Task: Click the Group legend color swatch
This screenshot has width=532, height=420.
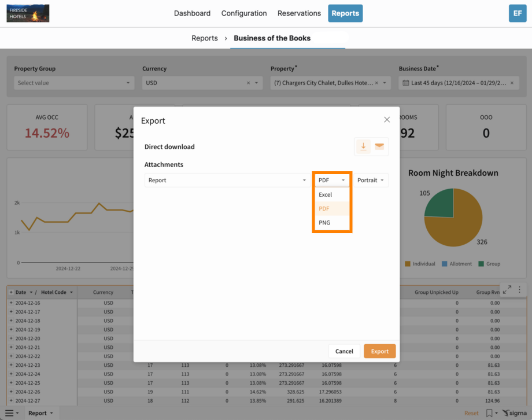Action: coord(481,264)
